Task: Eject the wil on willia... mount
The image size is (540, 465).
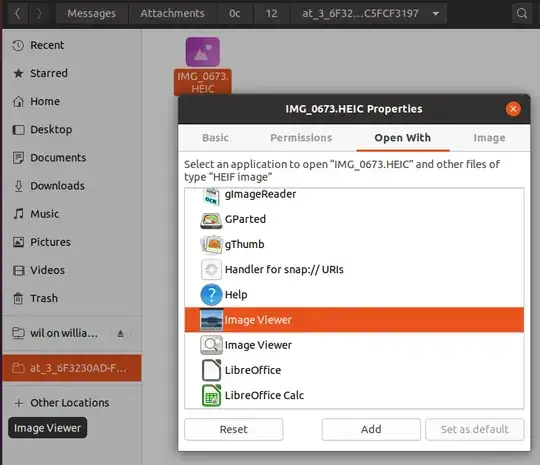Action: [x=120, y=333]
